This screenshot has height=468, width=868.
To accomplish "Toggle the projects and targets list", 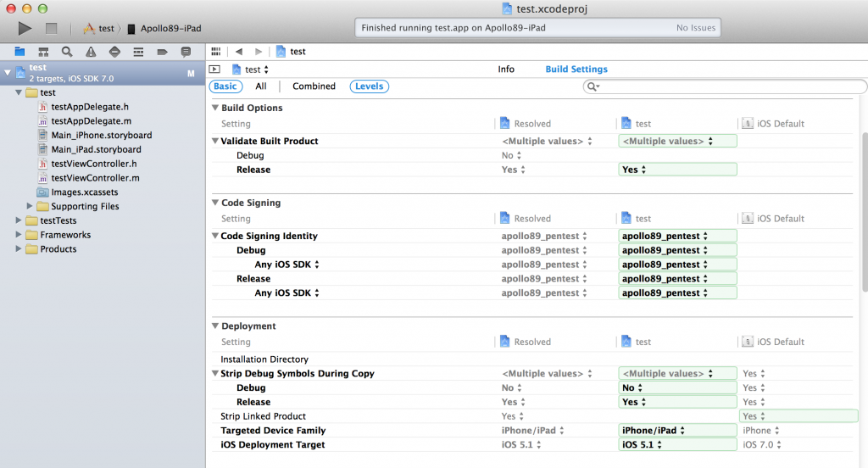I will coord(214,70).
